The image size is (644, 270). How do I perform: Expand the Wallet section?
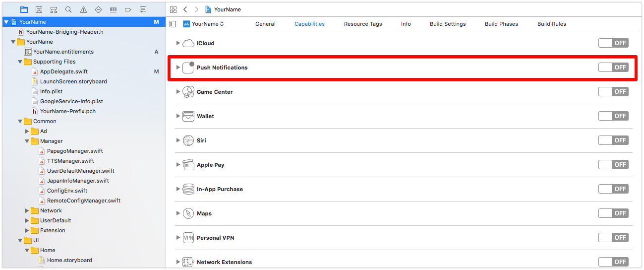[178, 116]
